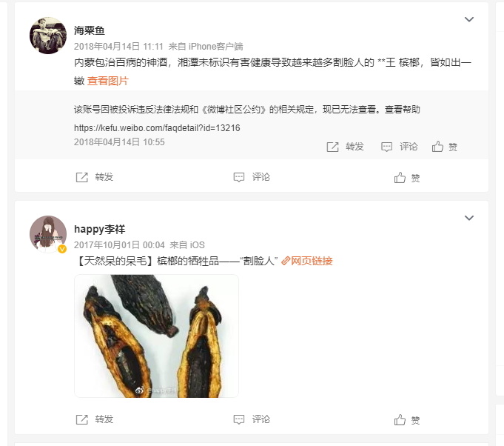Like the quoted blocked-account post
504x446 pixels.
[x=437, y=147]
